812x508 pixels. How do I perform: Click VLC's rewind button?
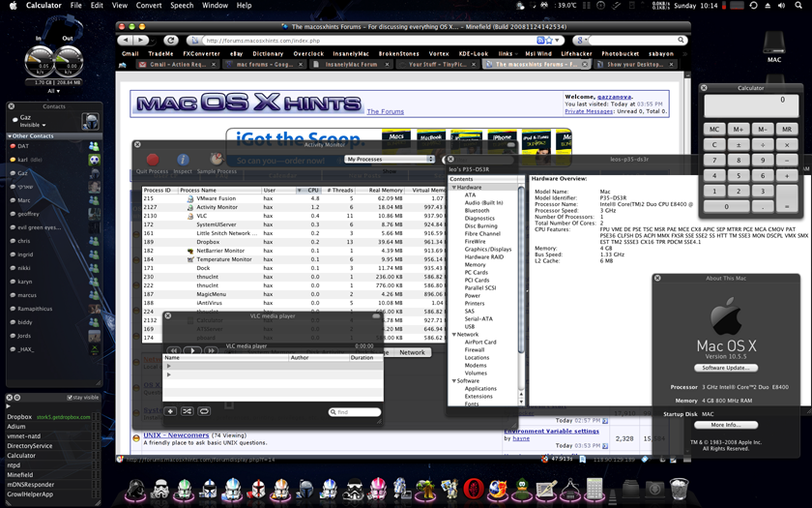[x=175, y=351]
